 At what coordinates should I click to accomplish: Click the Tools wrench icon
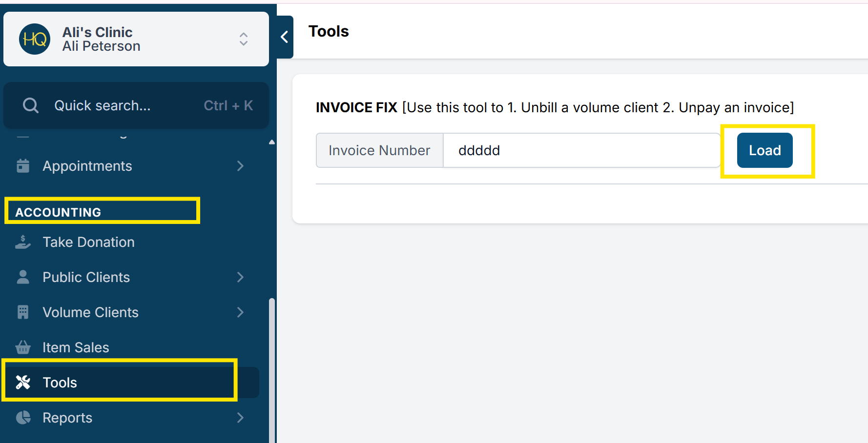pos(23,383)
